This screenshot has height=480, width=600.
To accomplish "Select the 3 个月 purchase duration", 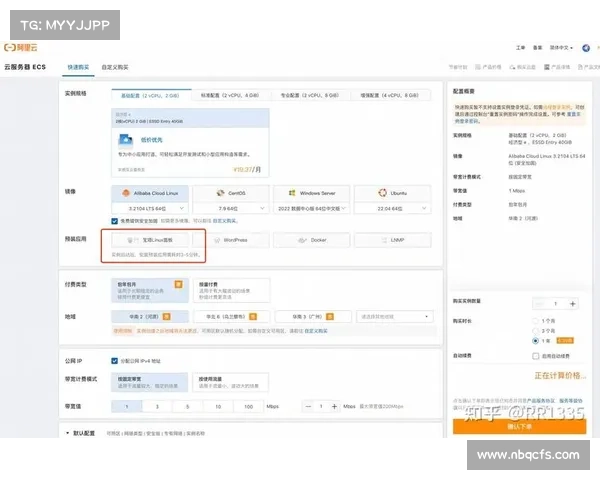I will point(536,330).
